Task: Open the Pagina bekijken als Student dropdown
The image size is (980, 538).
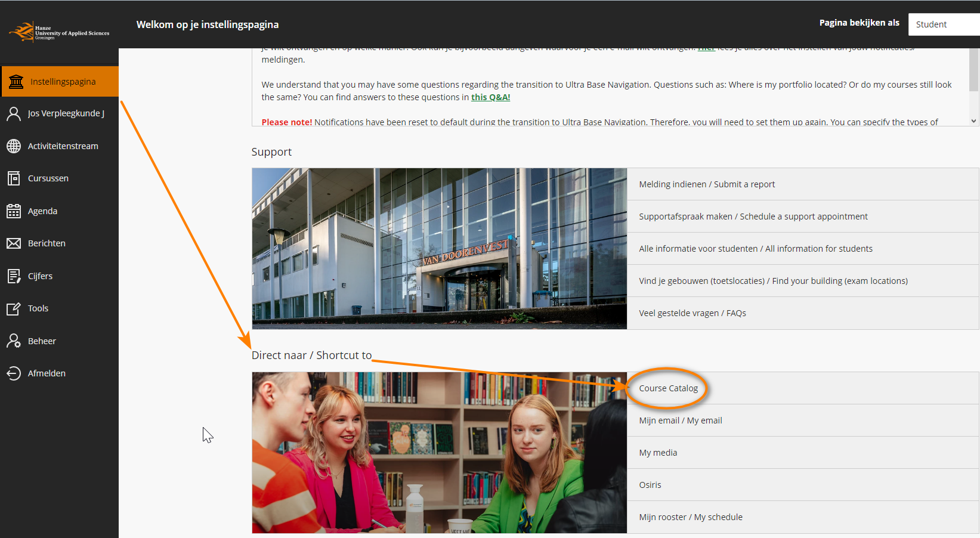Action: [944, 24]
